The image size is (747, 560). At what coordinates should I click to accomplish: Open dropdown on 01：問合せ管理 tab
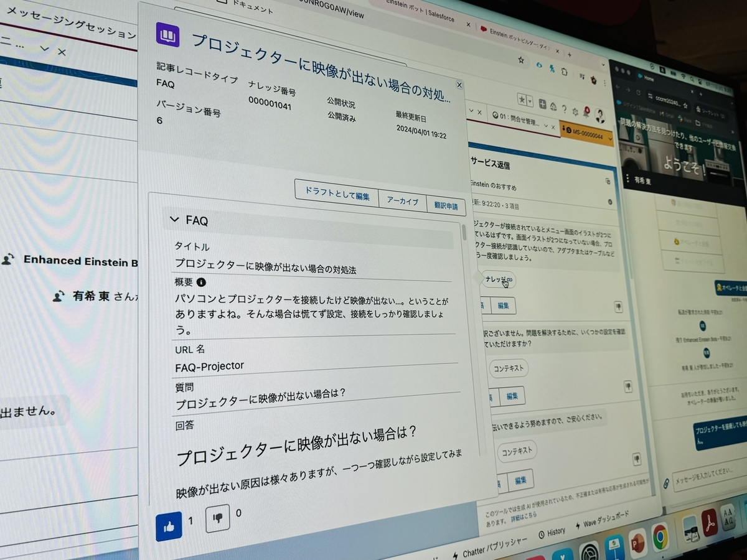[547, 126]
